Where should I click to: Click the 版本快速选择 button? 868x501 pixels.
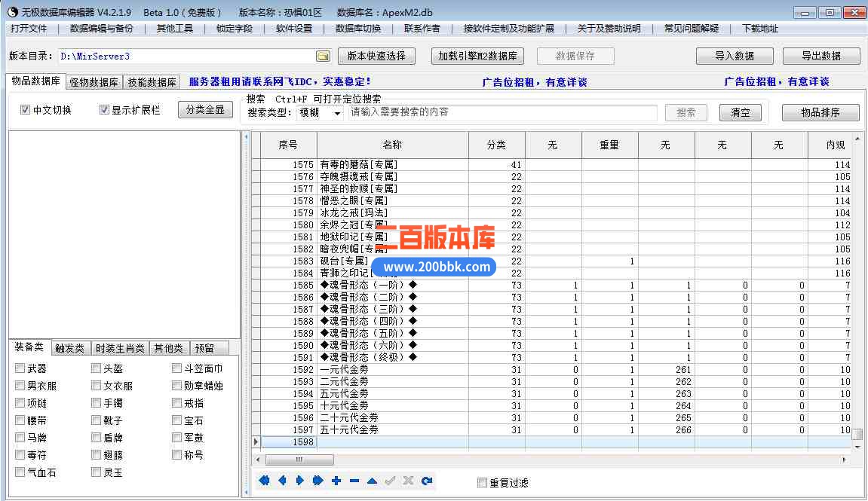pyautogui.click(x=376, y=57)
